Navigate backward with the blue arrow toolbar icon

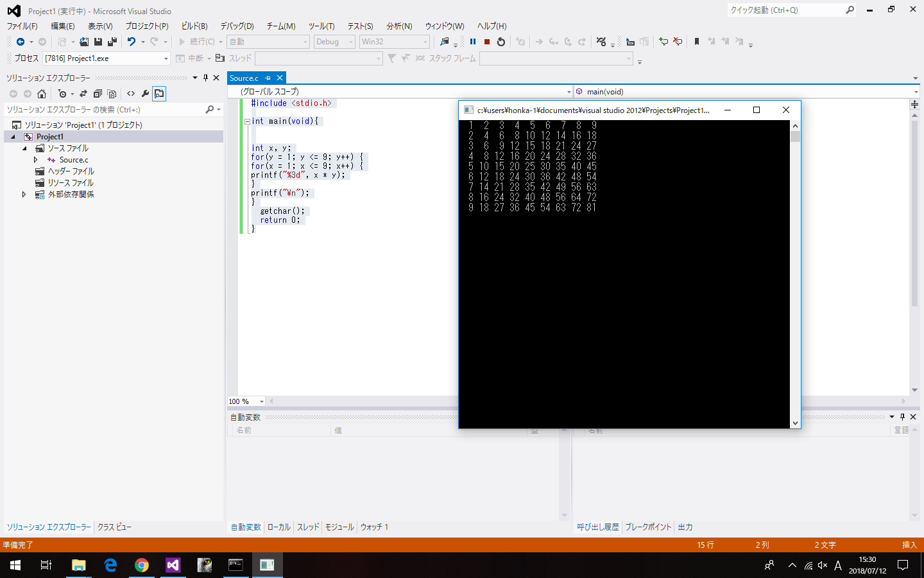(21, 42)
